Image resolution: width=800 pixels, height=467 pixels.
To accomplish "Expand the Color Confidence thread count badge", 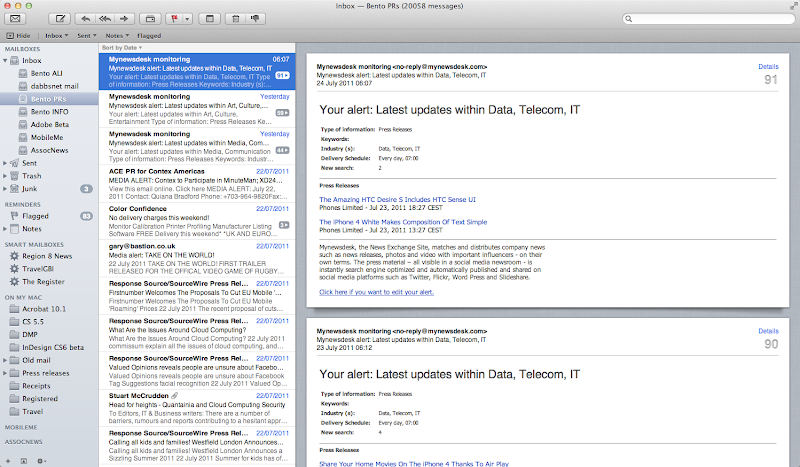I will coord(284,225).
